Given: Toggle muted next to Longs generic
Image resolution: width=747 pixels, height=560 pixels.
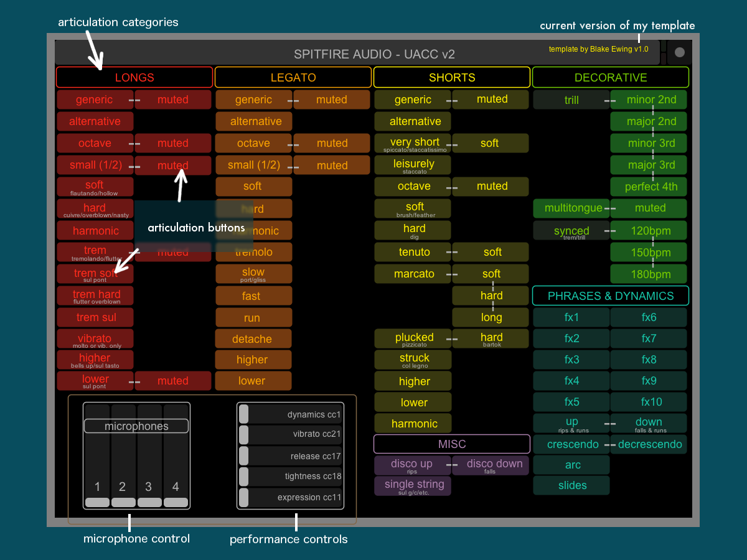Looking at the screenshot, I should point(173,100).
